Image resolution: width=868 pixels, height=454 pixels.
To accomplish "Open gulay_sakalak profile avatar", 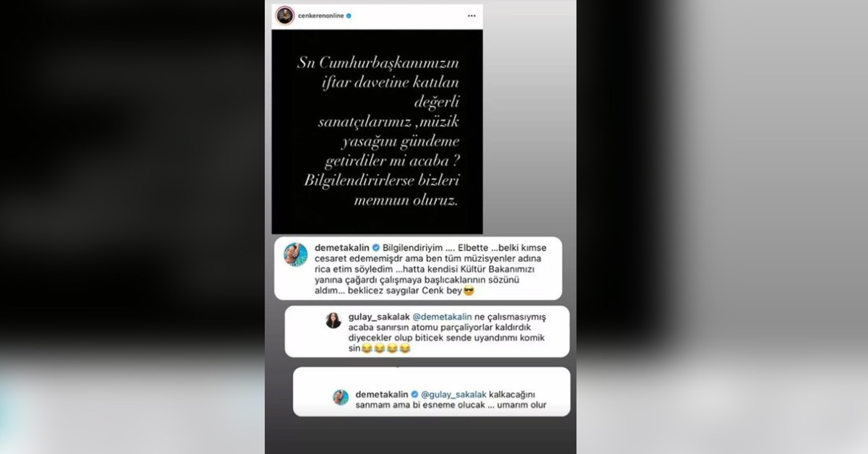I will click(333, 320).
